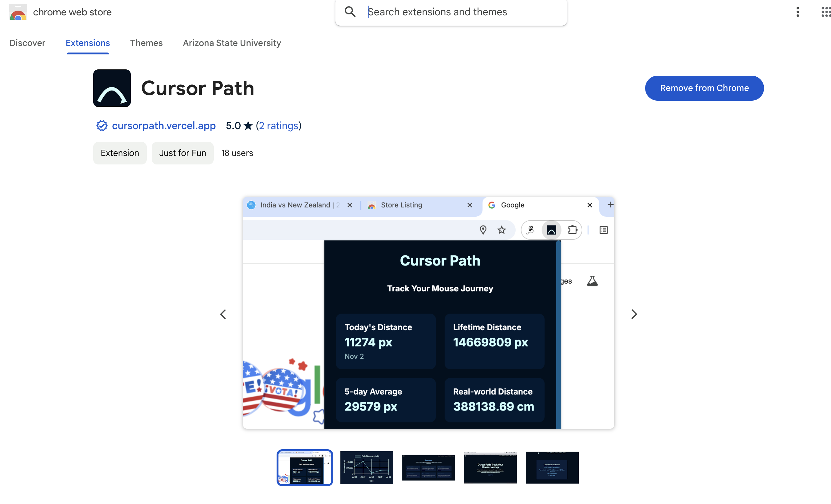Click the large Cursor Path popup screenshot
The height and width of the screenshot is (504, 831).
428,313
